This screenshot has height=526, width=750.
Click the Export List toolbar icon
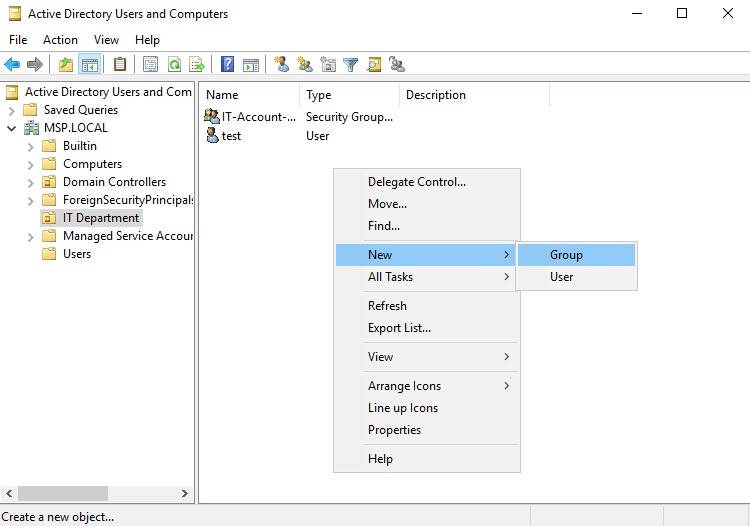click(x=197, y=65)
